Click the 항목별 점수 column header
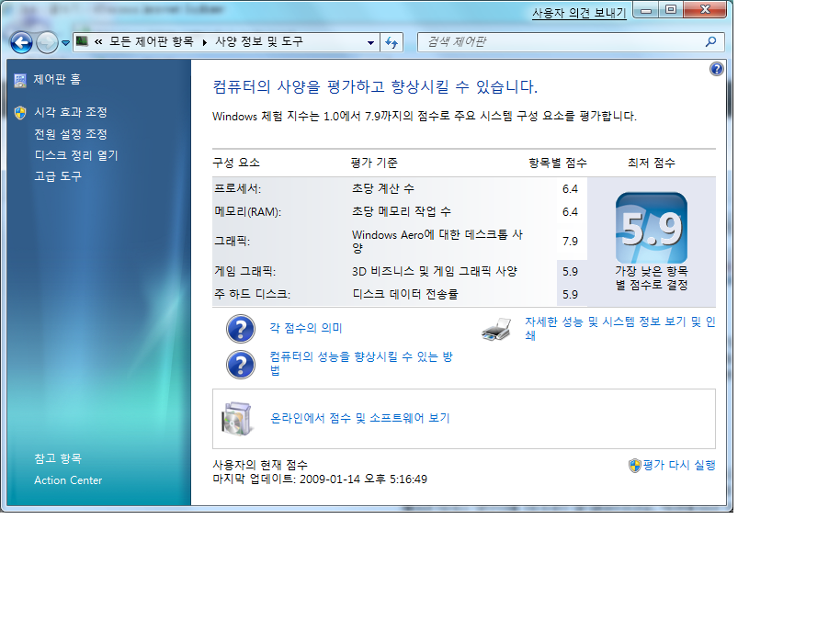This screenshot has width=840, height=643. click(558, 163)
